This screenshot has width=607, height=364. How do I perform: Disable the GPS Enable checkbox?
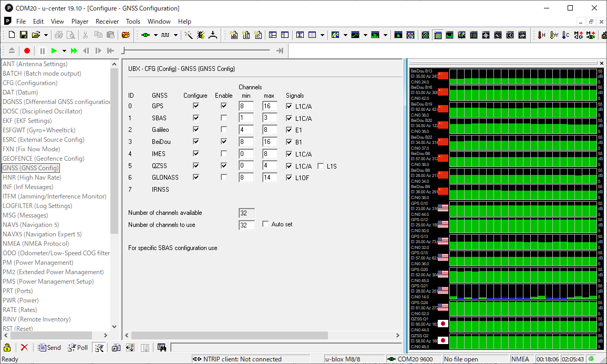pos(224,106)
